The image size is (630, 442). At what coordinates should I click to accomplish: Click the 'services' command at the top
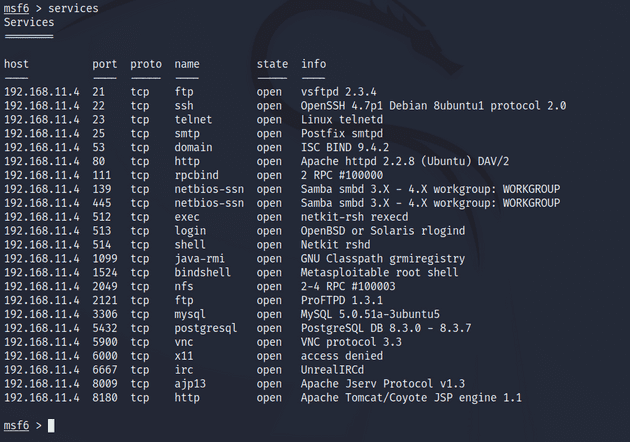[x=73, y=8]
